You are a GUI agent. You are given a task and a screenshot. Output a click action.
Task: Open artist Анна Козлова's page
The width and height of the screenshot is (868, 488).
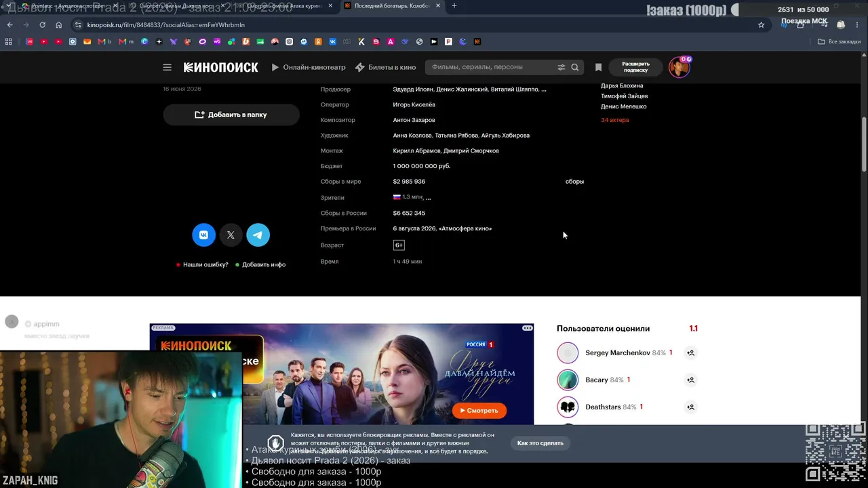pyautogui.click(x=412, y=136)
